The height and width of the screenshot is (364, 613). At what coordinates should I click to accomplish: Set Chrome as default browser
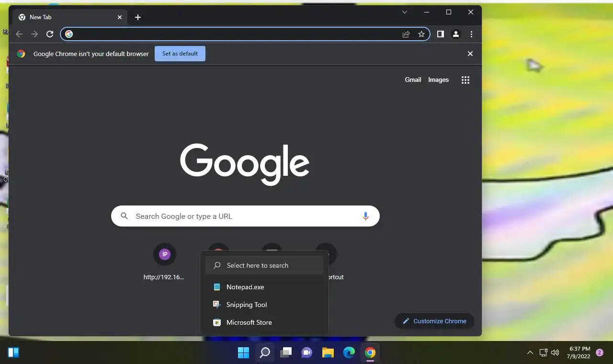coord(180,54)
